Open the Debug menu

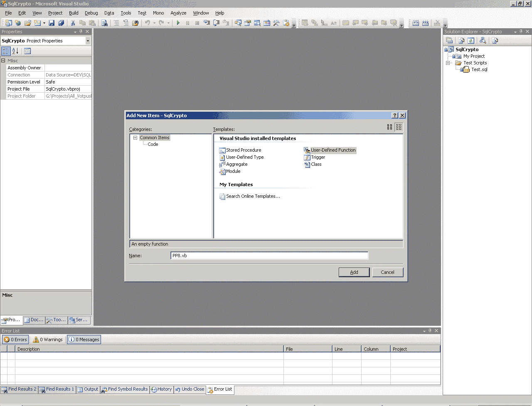coord(91,13)
